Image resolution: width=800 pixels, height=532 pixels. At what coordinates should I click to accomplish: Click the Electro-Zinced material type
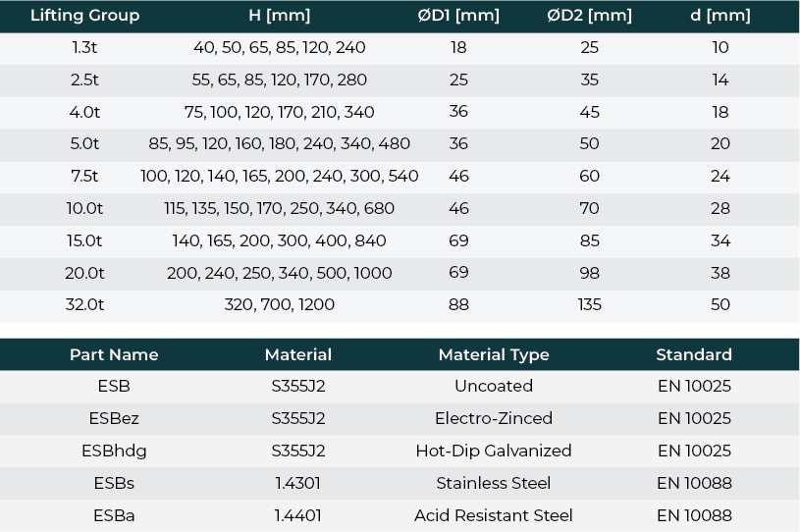494,419
